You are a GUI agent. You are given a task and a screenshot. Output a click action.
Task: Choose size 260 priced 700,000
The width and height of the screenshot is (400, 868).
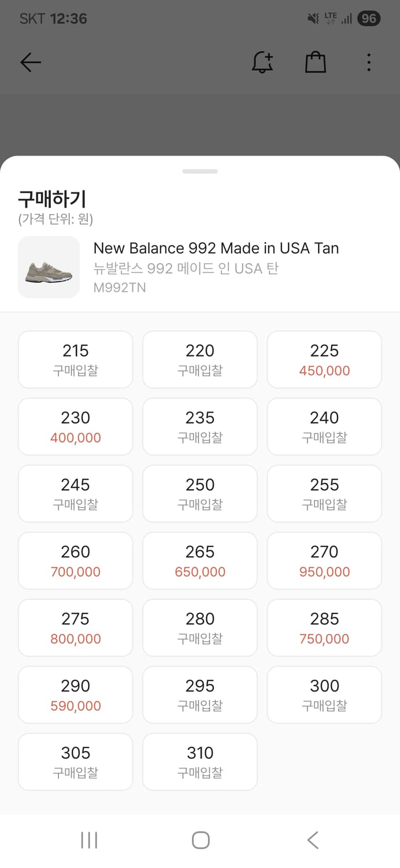pyautogui.click(x=76, y=561)
